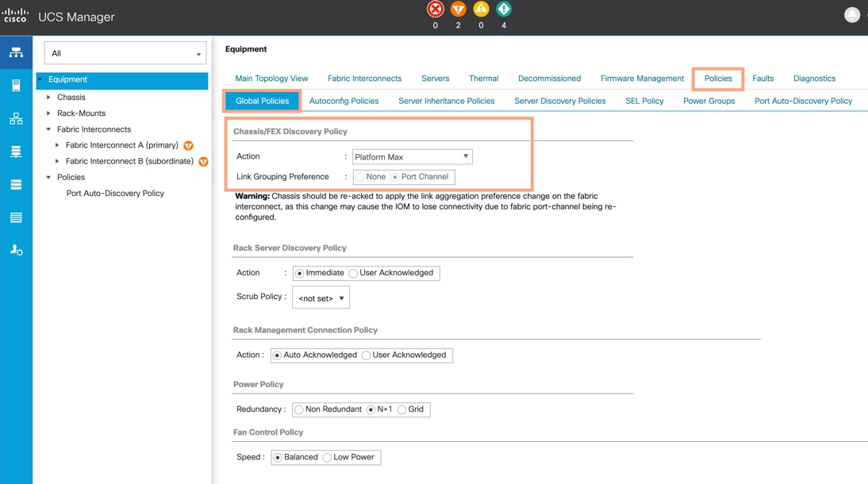
Task: Select Chassis in the navigation tree
Action: click(71, 97)
